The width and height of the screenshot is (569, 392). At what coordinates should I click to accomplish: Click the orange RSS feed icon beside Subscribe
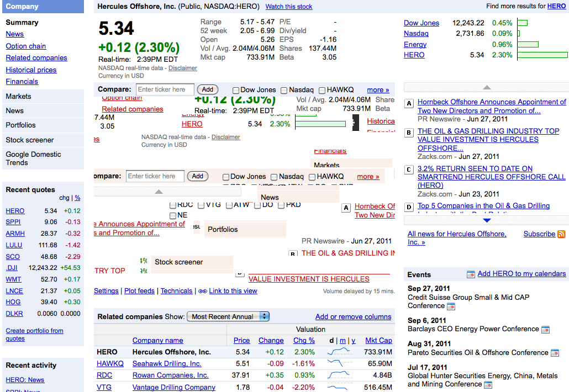[561, 234]
